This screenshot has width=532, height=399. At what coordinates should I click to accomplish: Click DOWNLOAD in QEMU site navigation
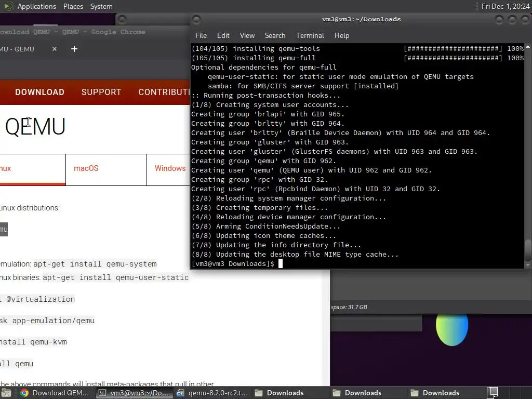coord(39,92)
